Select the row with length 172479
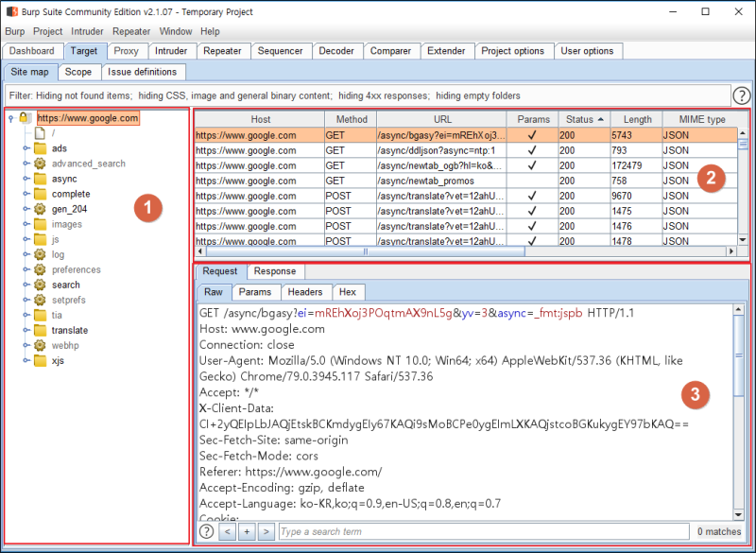The height and width of the screenshot is (553, 756). 466,165
